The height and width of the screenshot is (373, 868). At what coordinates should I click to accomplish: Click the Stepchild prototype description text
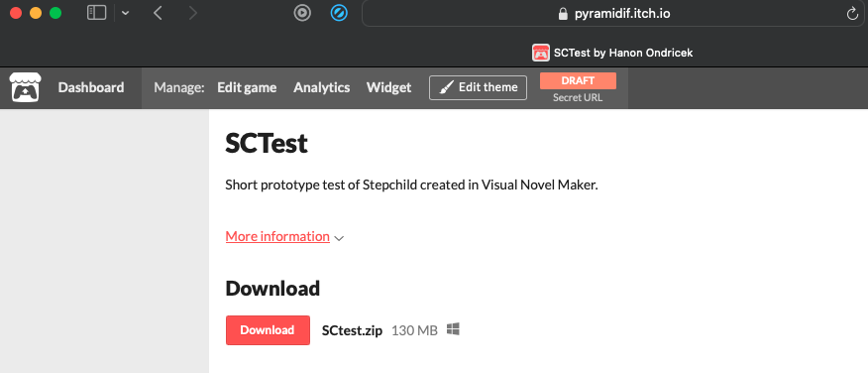(x=412, y=186)
